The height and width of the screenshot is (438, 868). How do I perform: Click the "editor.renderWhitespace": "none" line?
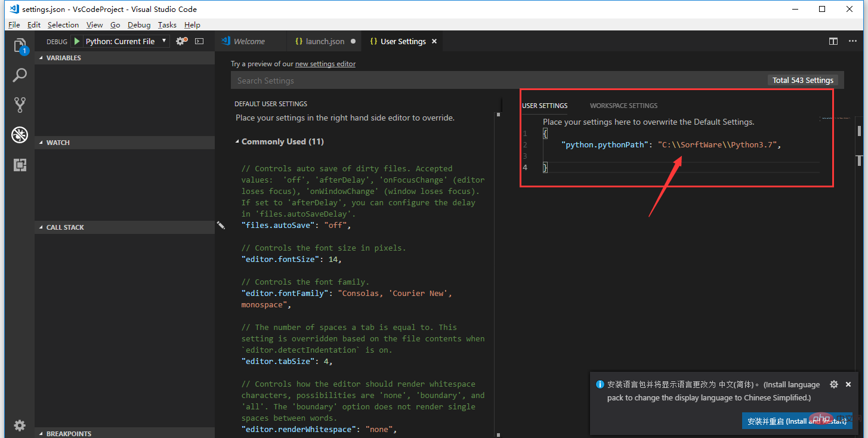pyautogui.click(x=319, y=429)
